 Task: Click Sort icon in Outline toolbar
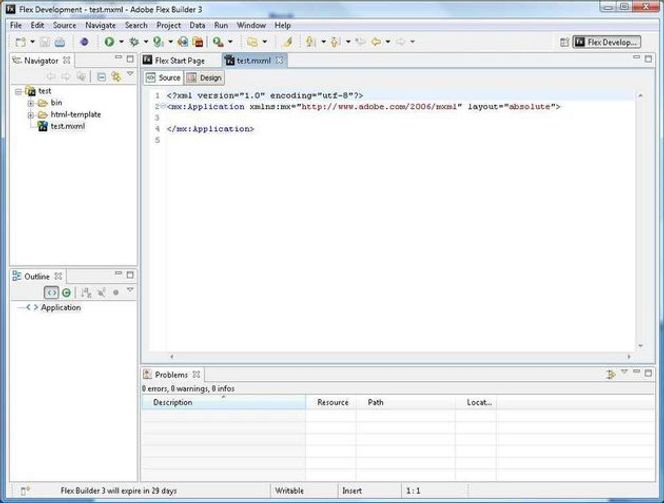(x=86, y=292)
